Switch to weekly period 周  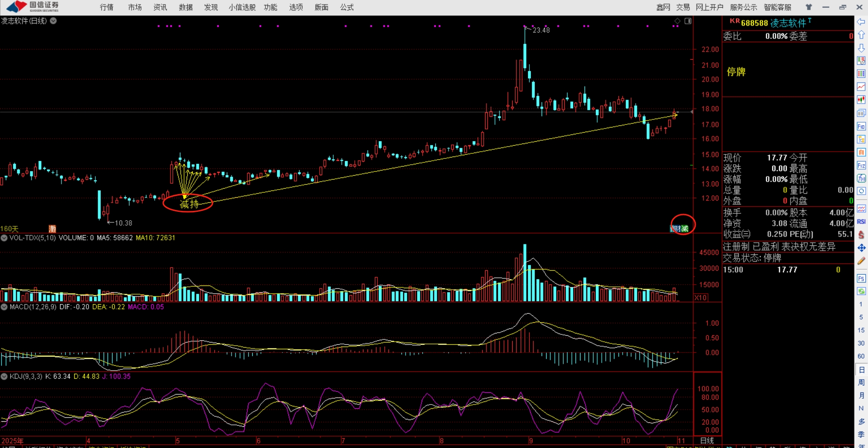(x=861, y=383)
